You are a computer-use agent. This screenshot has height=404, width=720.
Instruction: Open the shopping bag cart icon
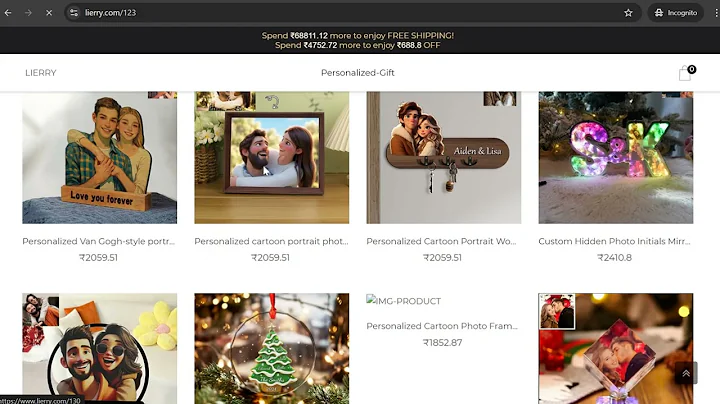686,73
